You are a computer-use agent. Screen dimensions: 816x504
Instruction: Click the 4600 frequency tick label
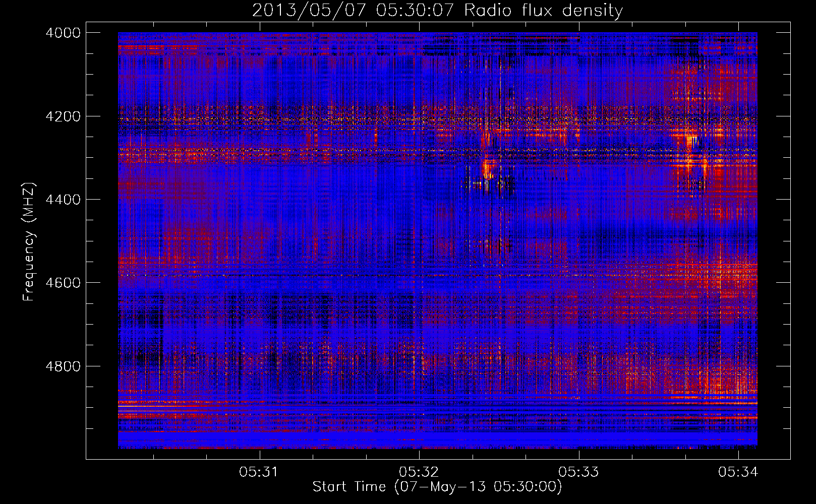tap(63, 283)
